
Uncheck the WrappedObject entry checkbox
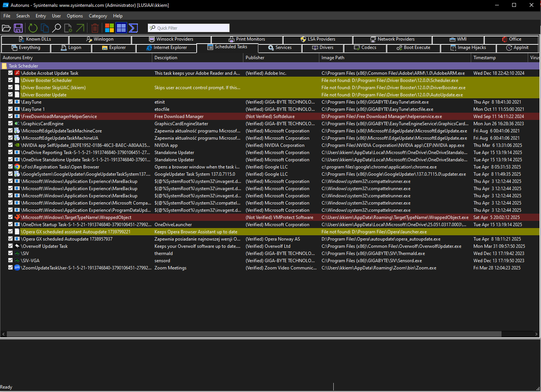pos(11,217)
